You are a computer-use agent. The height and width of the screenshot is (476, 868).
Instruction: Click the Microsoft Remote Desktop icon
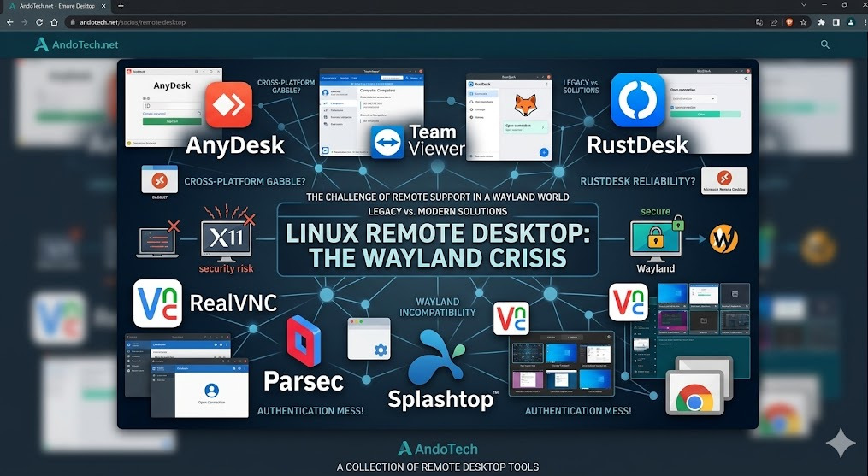click(x=724, y=180)
